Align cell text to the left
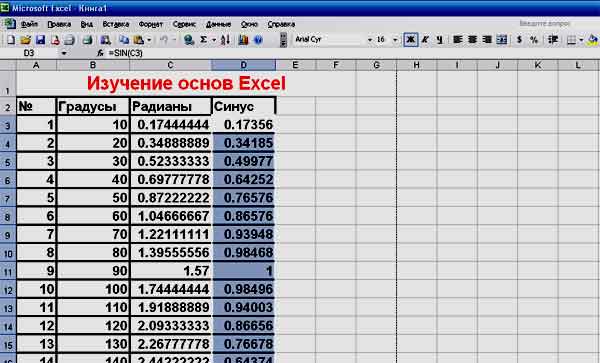Image resolution: width=600 pixels, height=363 pixels. [458, 39]
